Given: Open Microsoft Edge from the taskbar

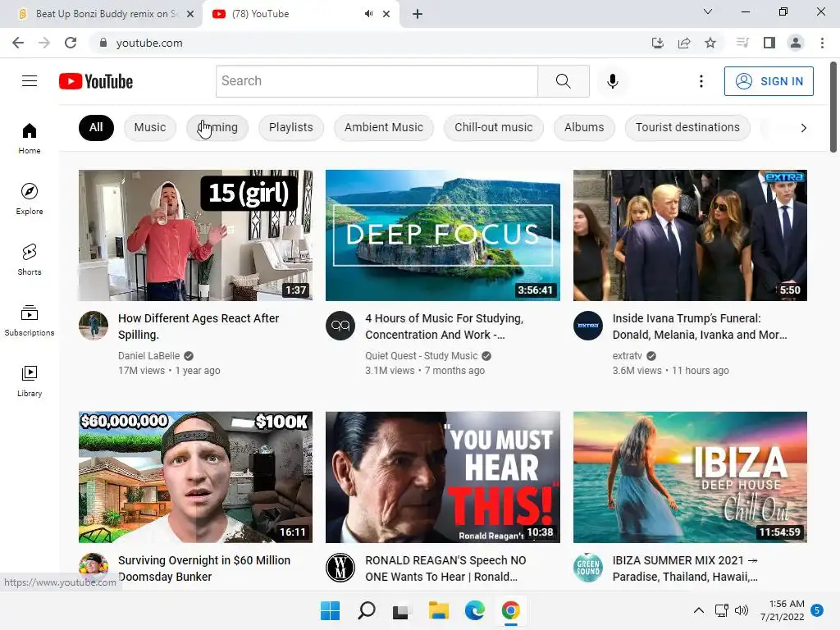Looking at the screenshot, I should coord(475,610).
